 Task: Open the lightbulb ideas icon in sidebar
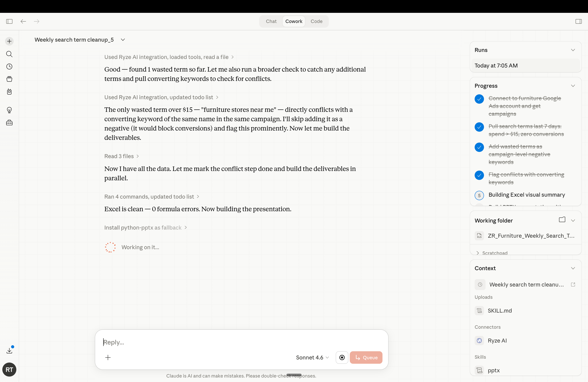[x=9, y=110]
